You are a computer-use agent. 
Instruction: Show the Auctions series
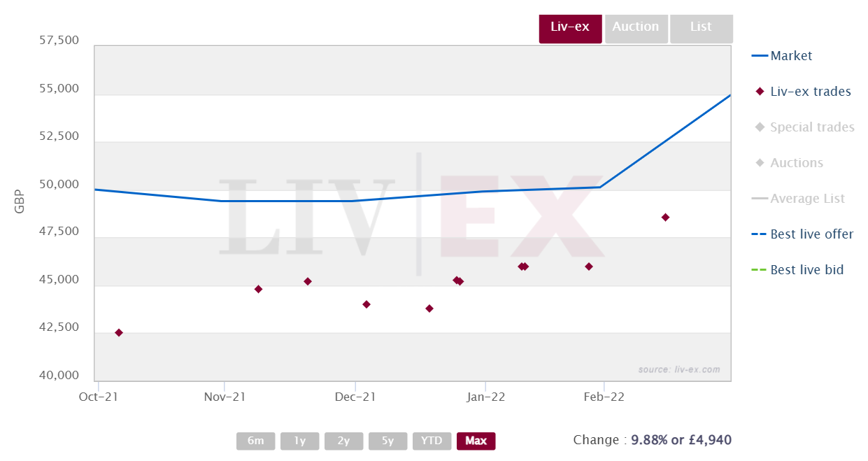point(789,163)
